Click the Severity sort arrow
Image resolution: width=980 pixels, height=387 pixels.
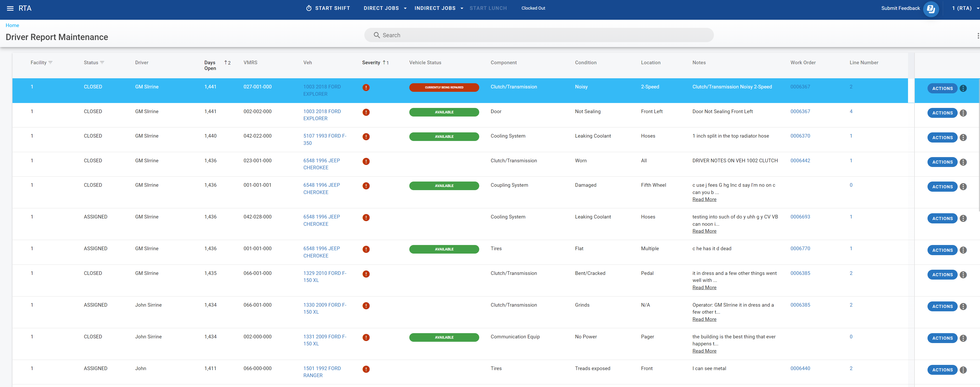tap(384, 62)
